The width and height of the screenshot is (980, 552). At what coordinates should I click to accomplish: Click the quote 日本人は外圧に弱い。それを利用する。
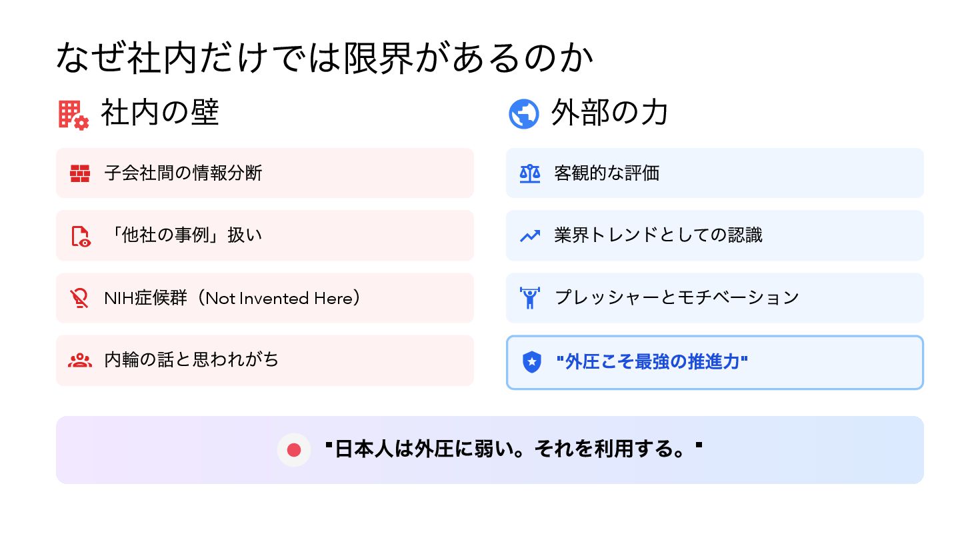coord(513,449)
